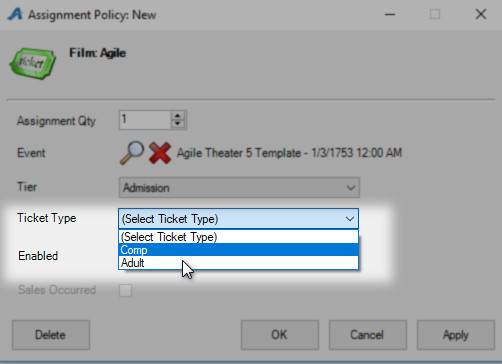
Task: Increase Assignment Qty with up arrow
Action: pos(178,116)
